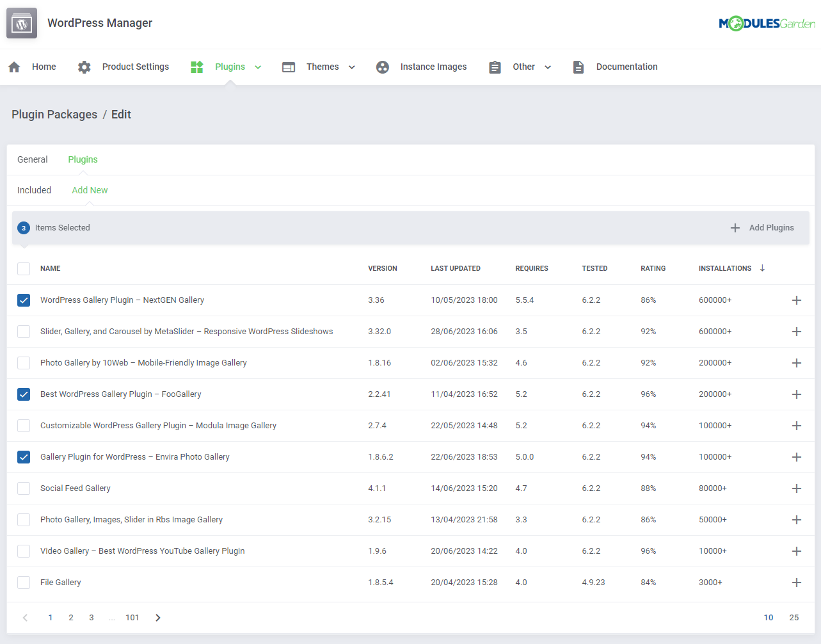Click the Social Feed Gallery name
Screen dimensions: 821x644
76,488
